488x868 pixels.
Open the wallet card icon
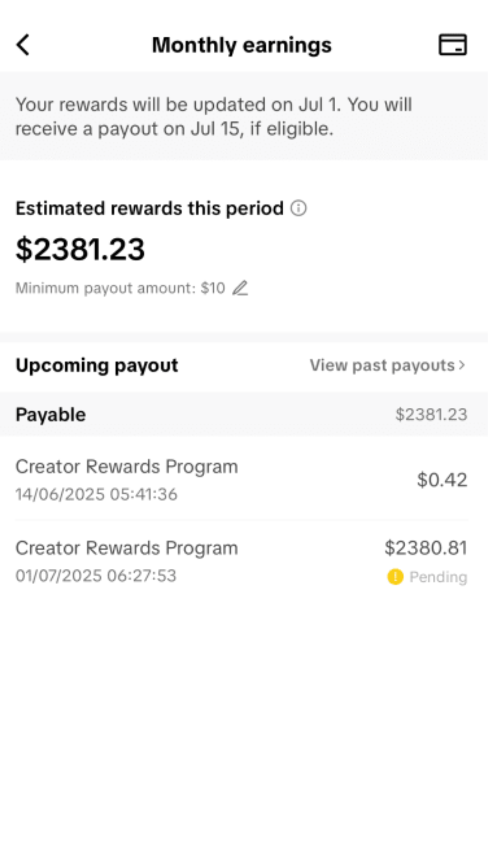(x=453, y=45)
